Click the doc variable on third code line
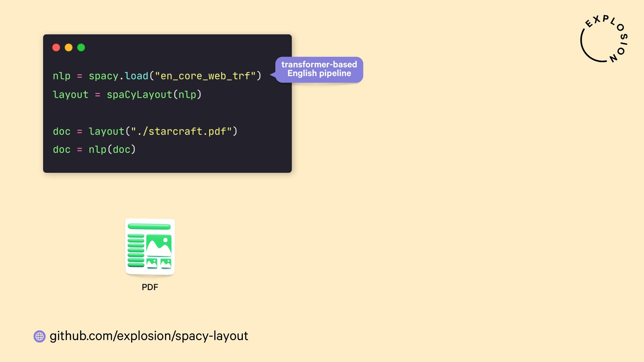The width and height of the screenshot is (644, 362). 61,131
